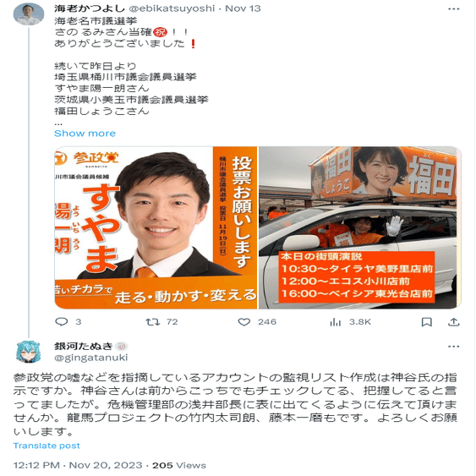The width and height of the screenshot is (476, 476).
Task: Open the @ebikatsuyoshi handle link
Action: 172,8
